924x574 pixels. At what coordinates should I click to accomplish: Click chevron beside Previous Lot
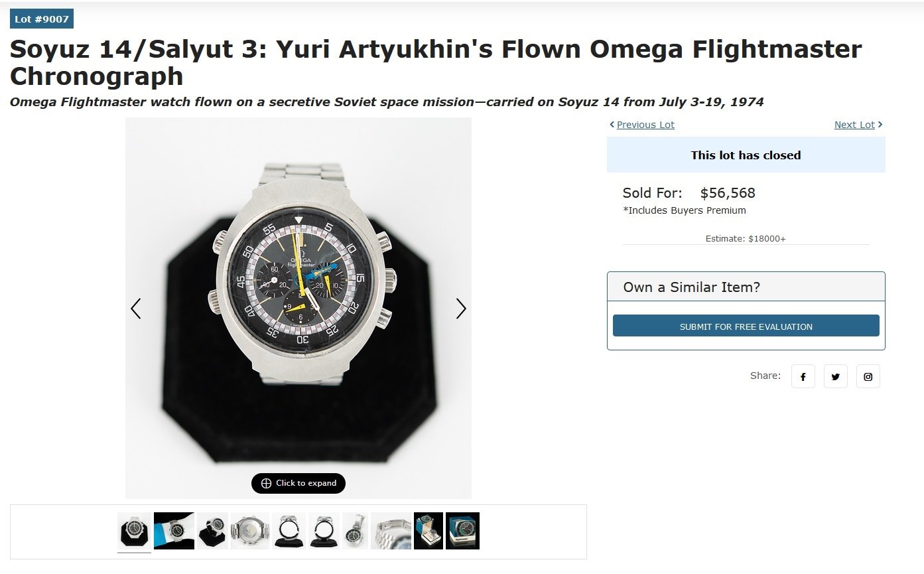point(612,125)
